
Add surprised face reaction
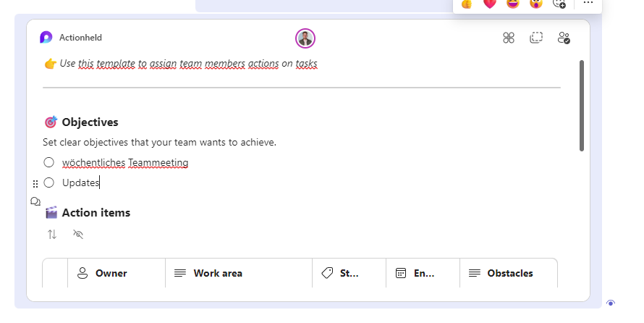coord(536,4)
